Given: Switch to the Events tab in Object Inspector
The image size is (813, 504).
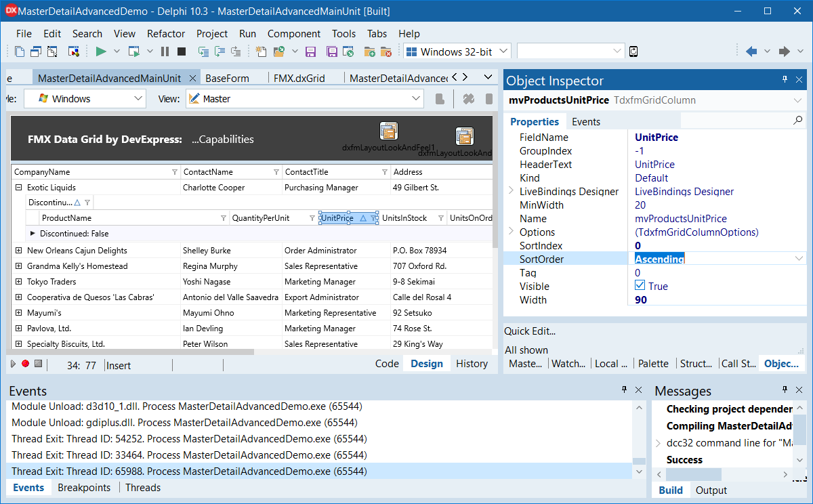Looking at the screenshot, I should pos(586,122).
